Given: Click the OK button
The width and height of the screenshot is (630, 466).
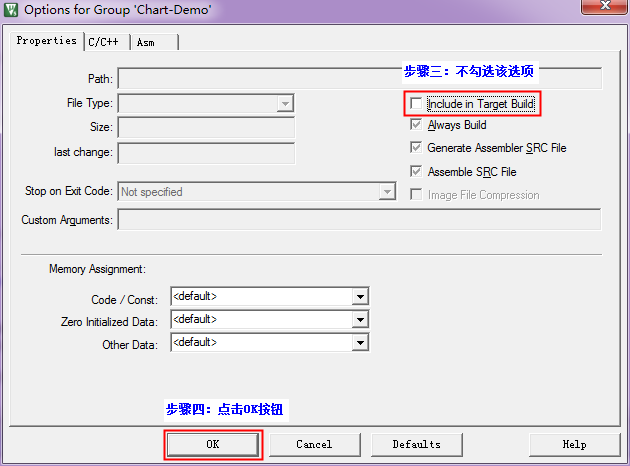Looking at the screenshot, I should pyautogui.click(x=213, y=444).
